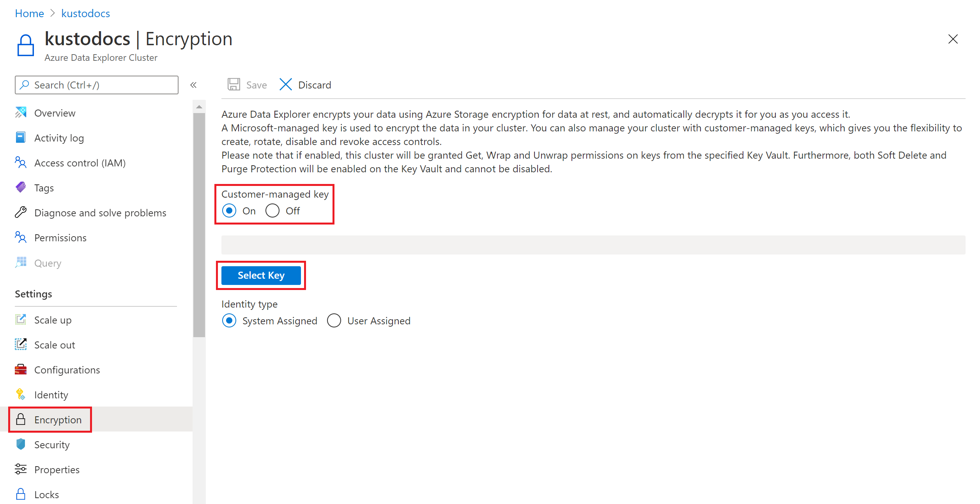This screenshot has height=504, width=980.
Task: Enable Customer-managed key On radio button
Action: click(x=230, y=210)
